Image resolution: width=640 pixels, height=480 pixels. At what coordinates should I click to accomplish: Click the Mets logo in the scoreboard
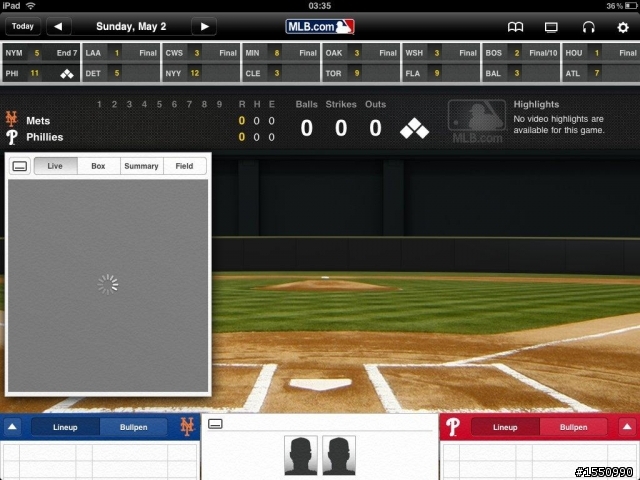(x=11, y=119)
